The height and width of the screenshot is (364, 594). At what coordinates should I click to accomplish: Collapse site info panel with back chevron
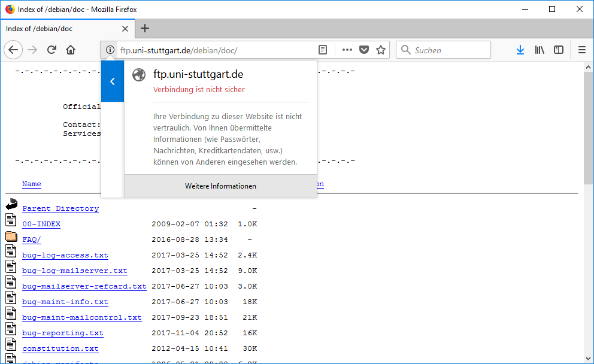[x=113, y=81]
